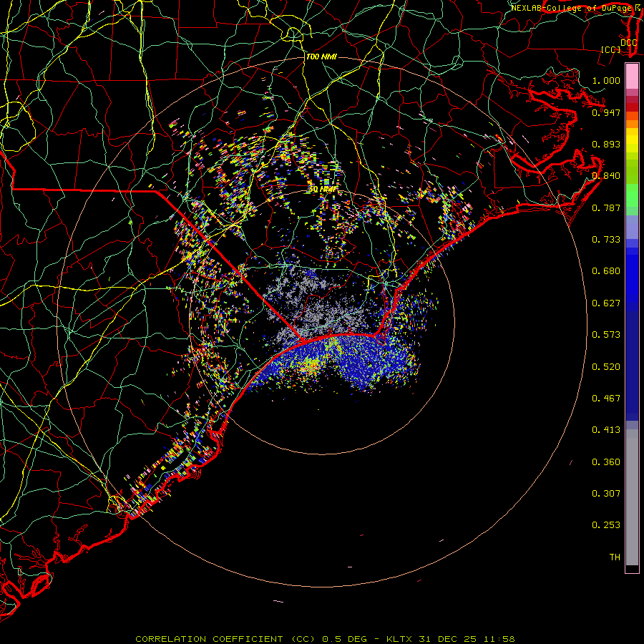
Task: Pick the gray segment of the color bar
Action: click(632, 497)
